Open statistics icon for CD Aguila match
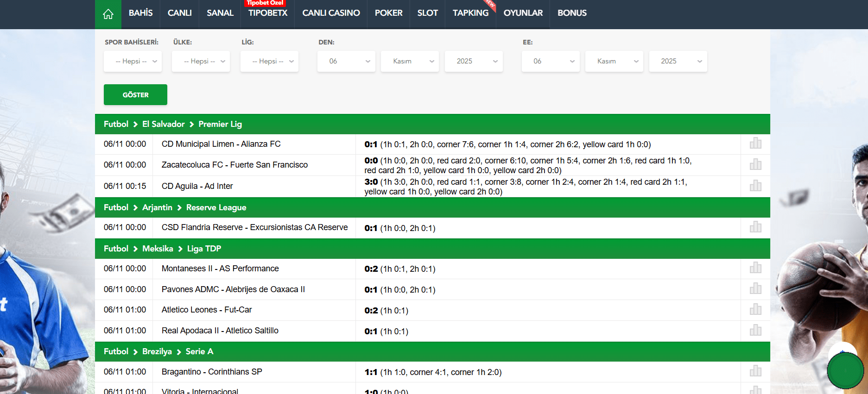 point(755,186)
